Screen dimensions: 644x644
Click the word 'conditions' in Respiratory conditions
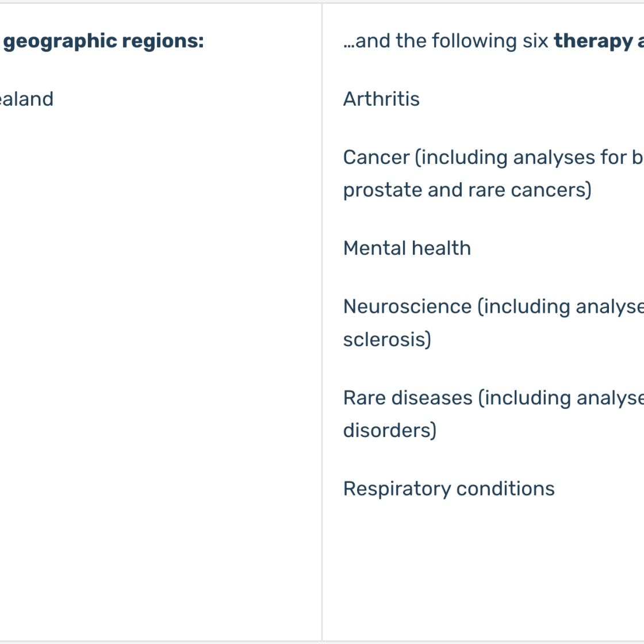505,489
